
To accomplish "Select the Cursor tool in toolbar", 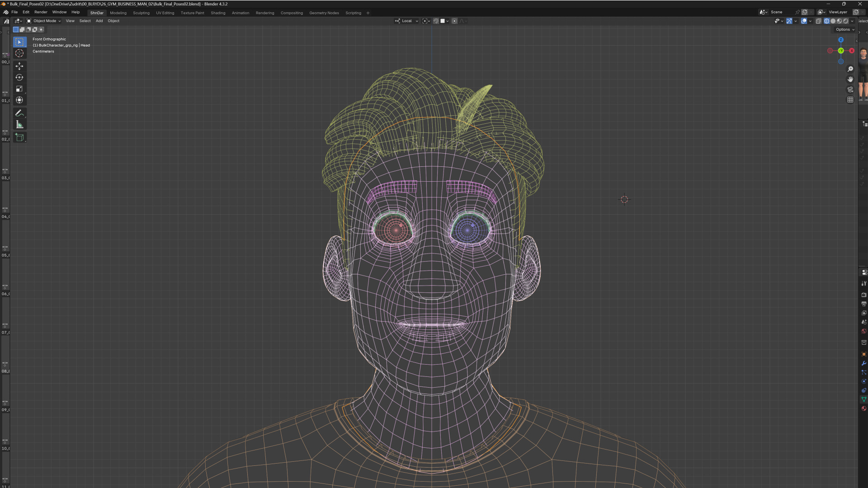I will point(19,53).
